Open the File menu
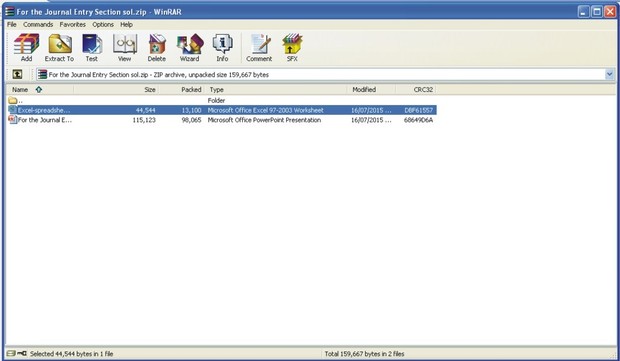Screen dimensions: 620x361 click(12, 25)
